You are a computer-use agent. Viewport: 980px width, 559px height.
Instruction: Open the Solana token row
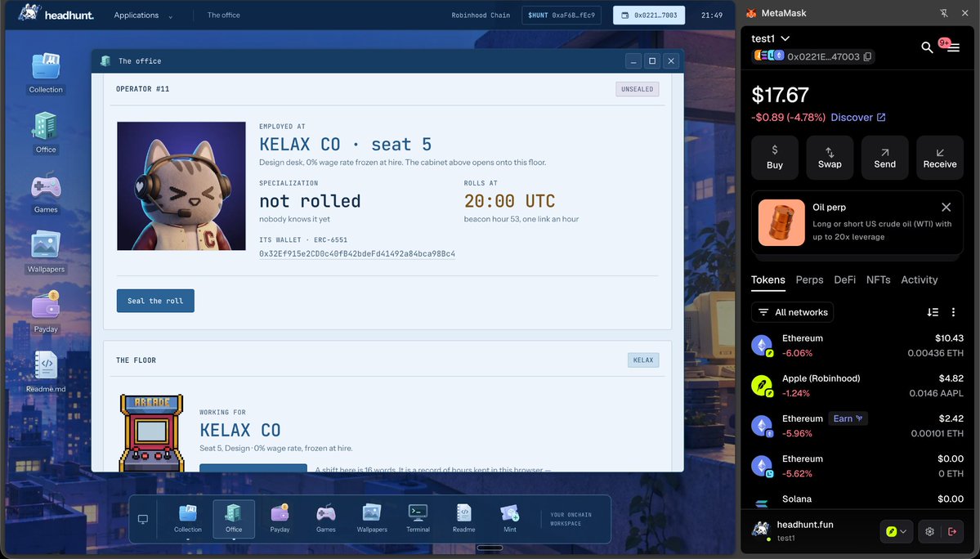click(x=857, y=499)
